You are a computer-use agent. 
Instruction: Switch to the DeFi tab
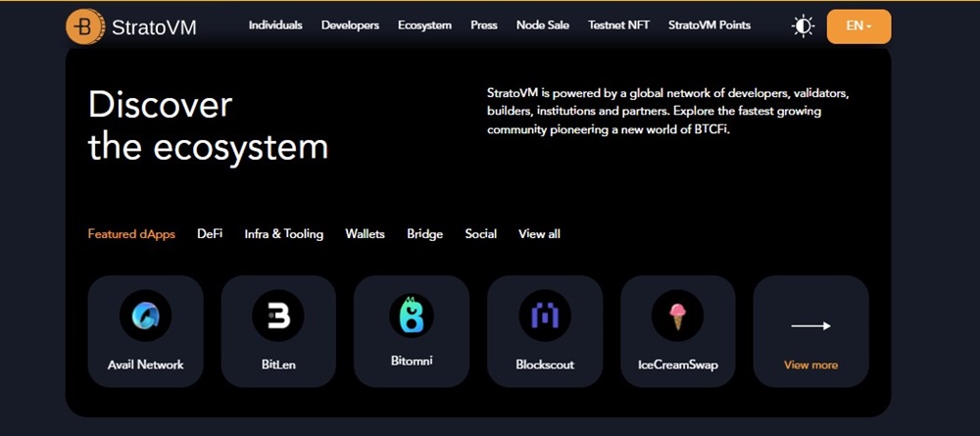coord(210,234)
